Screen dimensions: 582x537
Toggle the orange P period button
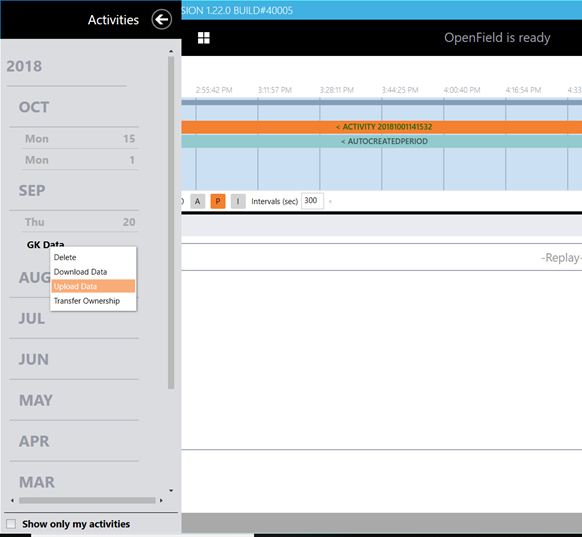(x=218, y=202)
